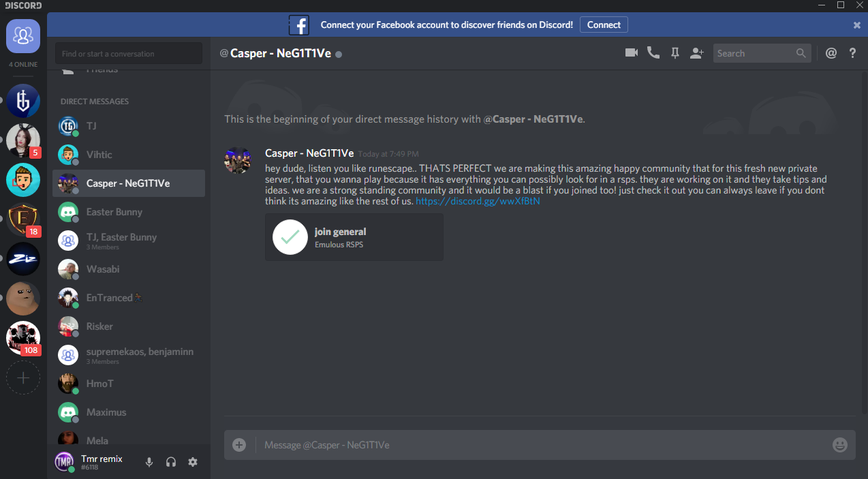Click the Today at 7:49 PM timestamp

tap(388, 154)
